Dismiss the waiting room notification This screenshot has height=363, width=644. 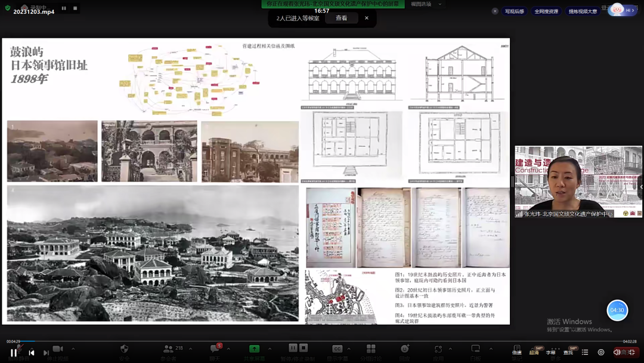click(367, 19)
